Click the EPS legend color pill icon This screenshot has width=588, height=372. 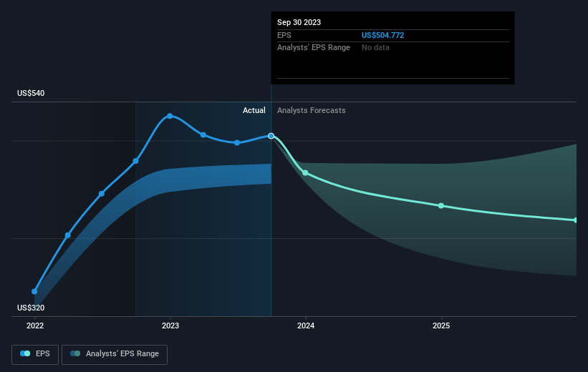(25, 353)
